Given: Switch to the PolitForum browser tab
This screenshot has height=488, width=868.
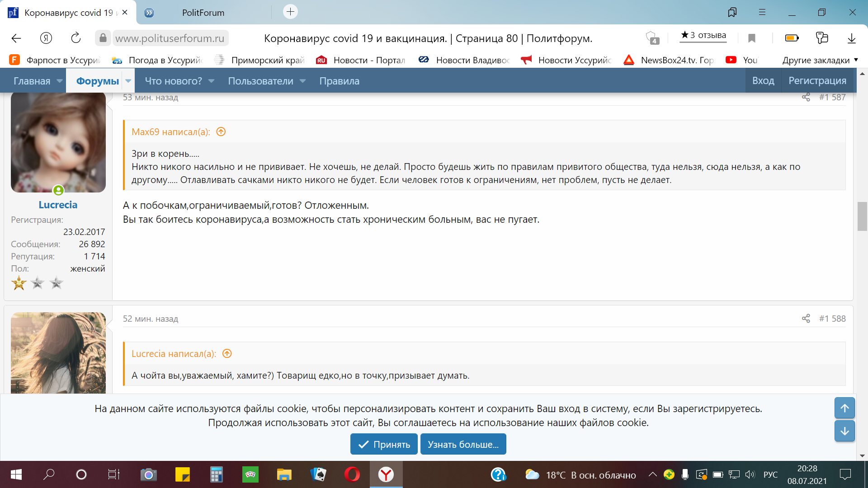Looking at the screenshot, I should [203, 13].
